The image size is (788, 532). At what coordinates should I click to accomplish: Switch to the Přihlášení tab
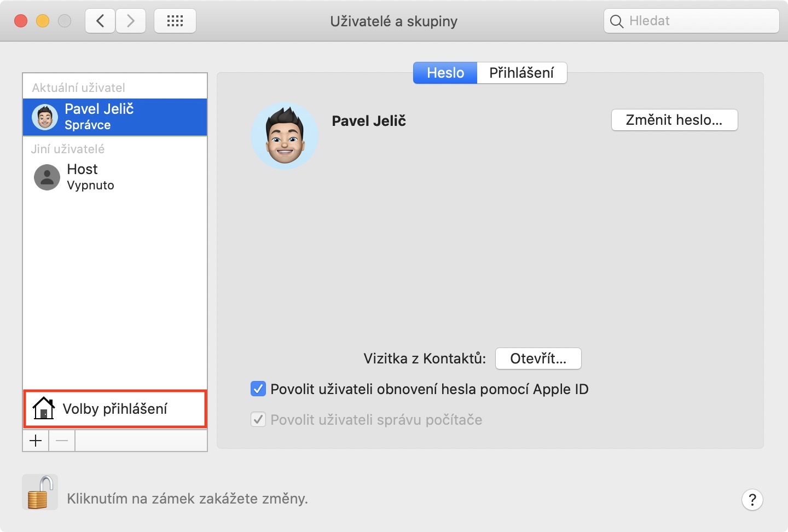pos(522,73)
